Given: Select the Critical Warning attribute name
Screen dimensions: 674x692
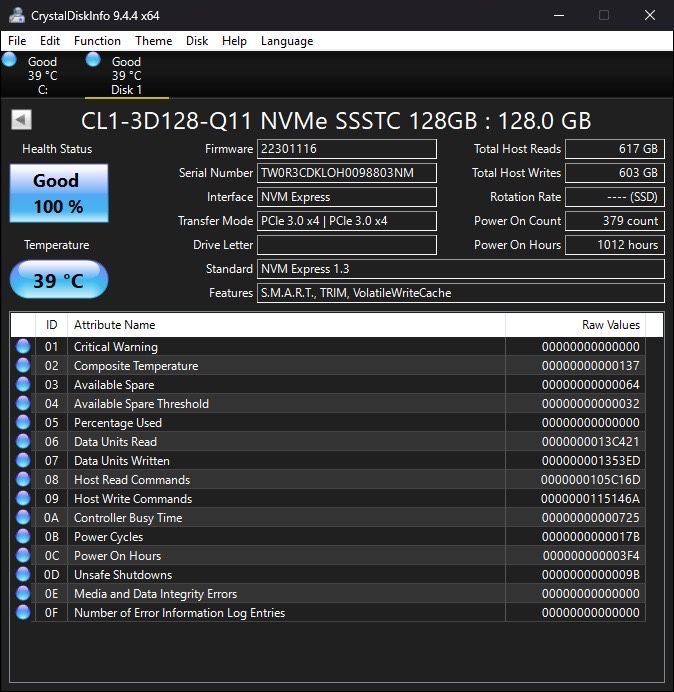Looking at the screenshot, I should tap(116, 347).
